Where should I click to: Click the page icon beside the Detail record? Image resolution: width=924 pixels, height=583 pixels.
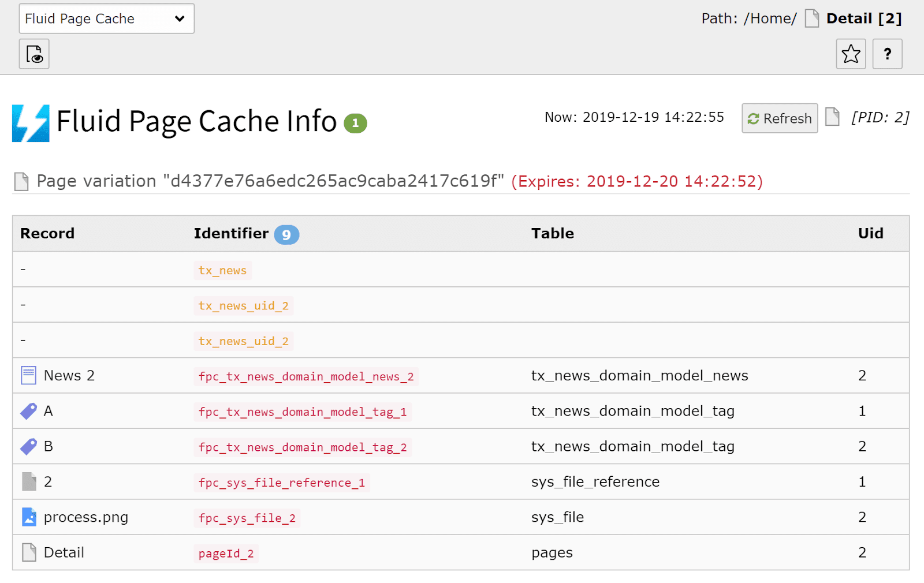28,552
